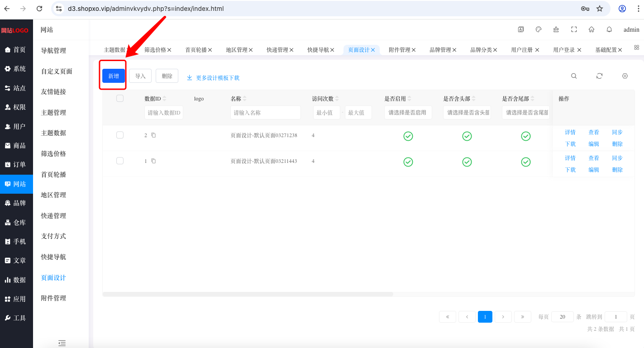Bookmark page with browser star icon
Viewport: 644px width, 348px height.
[x=600, y=9]
